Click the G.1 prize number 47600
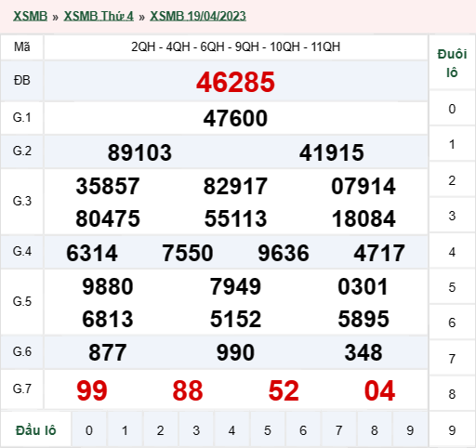Image resolution: width=476 pixels, height=448 pixels. coord(235,118)
